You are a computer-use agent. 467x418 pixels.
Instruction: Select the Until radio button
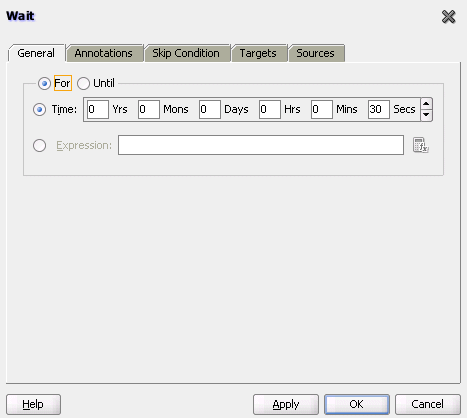[x=83, y=83]
